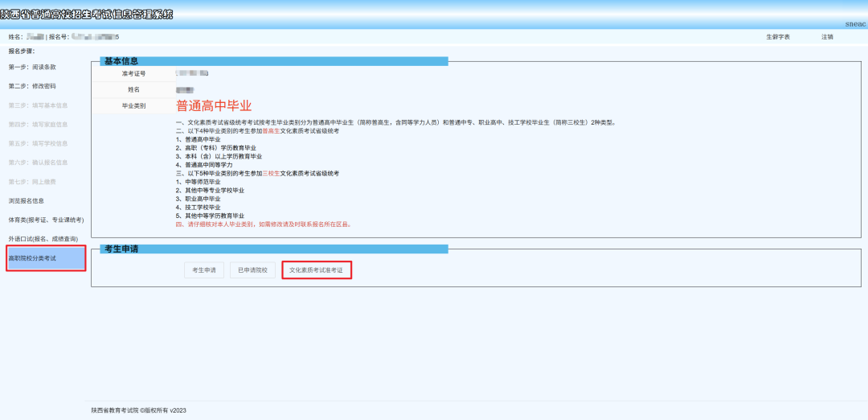Click the 考生申请 button

204,270
